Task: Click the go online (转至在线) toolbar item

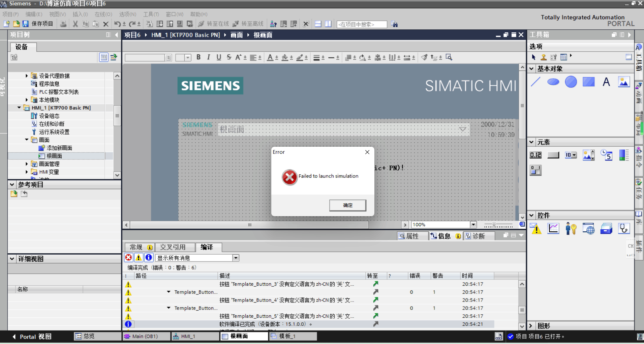Action: [x=214, y=24]
